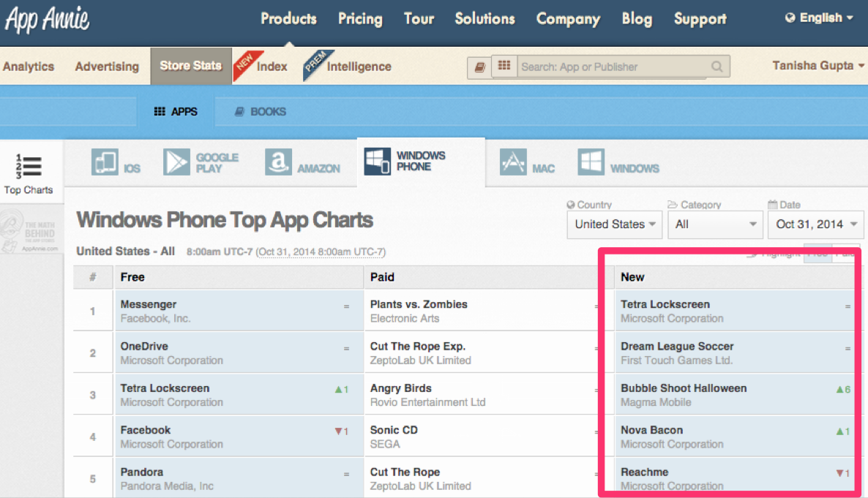Open the Pricing page

(360, 19)
